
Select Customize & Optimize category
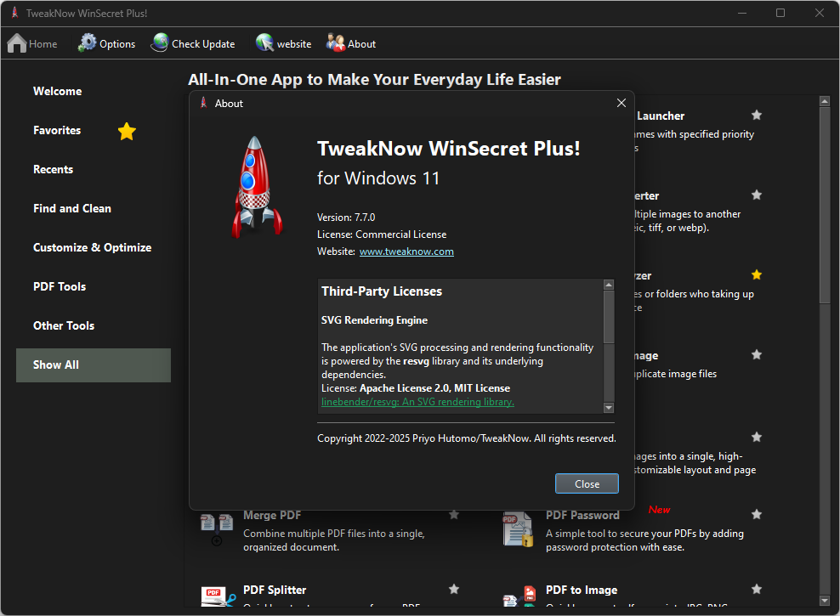pos(92,247)
